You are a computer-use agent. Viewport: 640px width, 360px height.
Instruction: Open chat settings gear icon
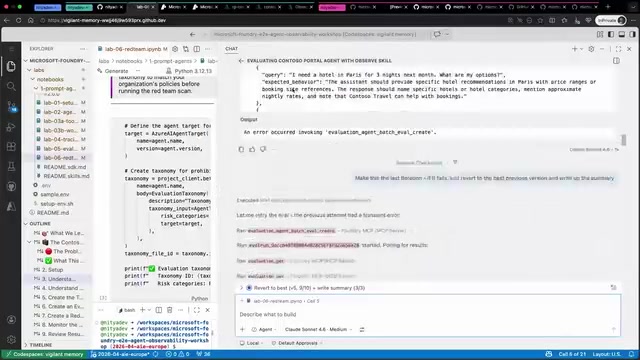(591, 49)
